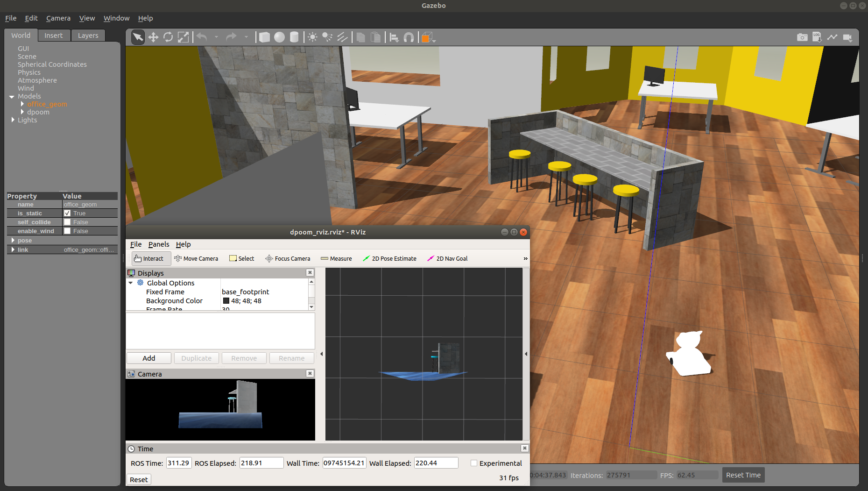Add a spot light
Screen dimensions: 868x491
click(x=327, y=37)
